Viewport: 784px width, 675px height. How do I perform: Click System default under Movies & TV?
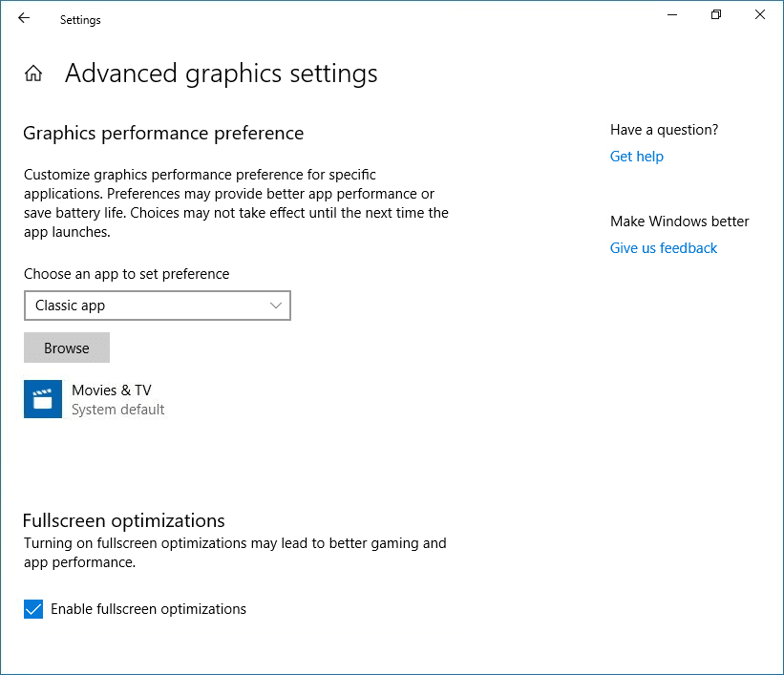click(x=118, y=410)
